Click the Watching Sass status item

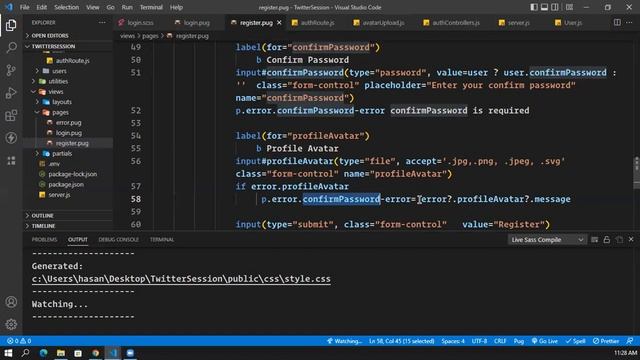[x=344, y=341]
